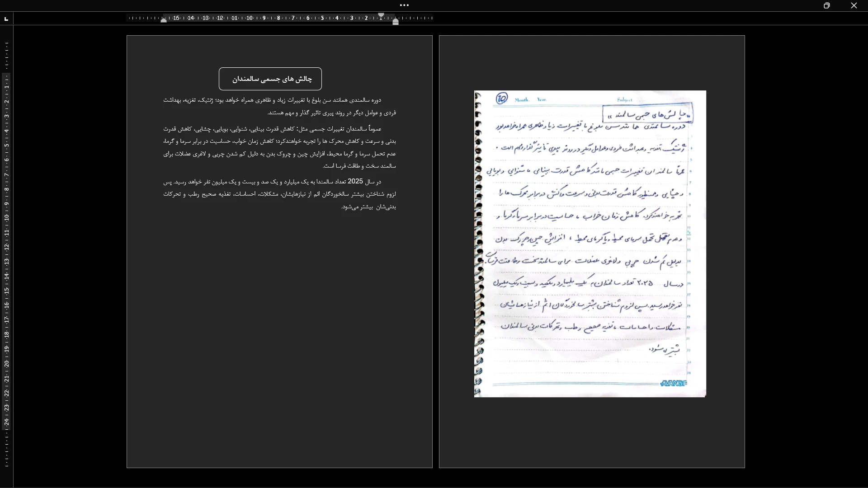Click the first line indent marker
The width and height of the screenshot is (868, 488).
click(381, 15)
